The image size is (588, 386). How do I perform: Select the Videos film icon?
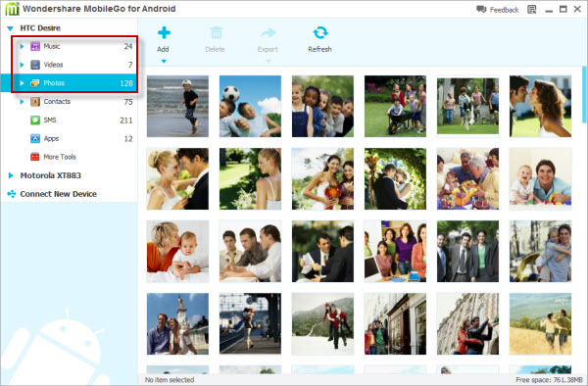pos(35,65)
